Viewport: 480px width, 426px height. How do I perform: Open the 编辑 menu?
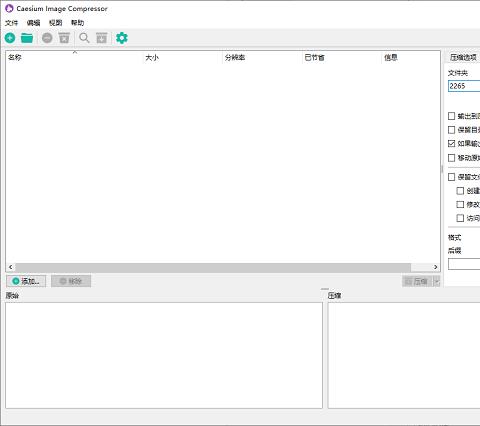(x=33, y=23)
